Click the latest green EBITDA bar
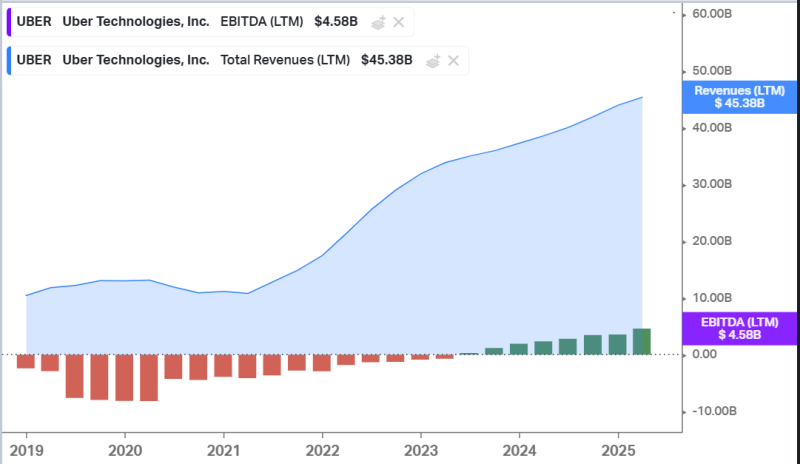Viewport: 800px width, 464px height. (642, 341)
